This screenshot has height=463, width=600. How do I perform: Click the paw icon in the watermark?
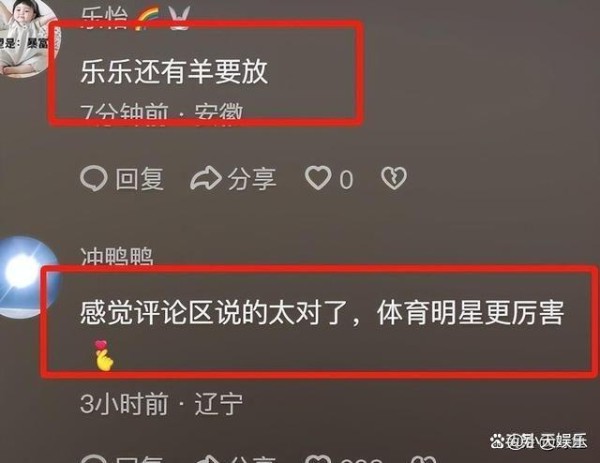click(497, 440)
